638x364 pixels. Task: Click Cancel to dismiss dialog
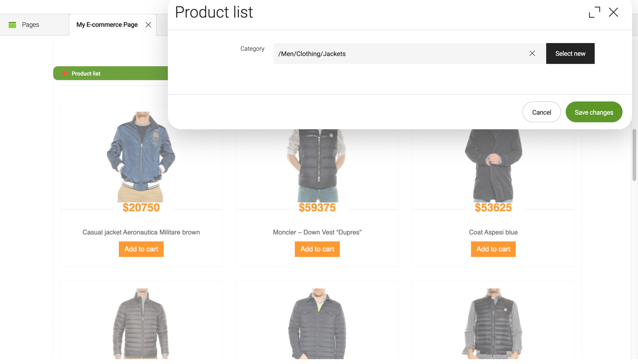point(542,112)
